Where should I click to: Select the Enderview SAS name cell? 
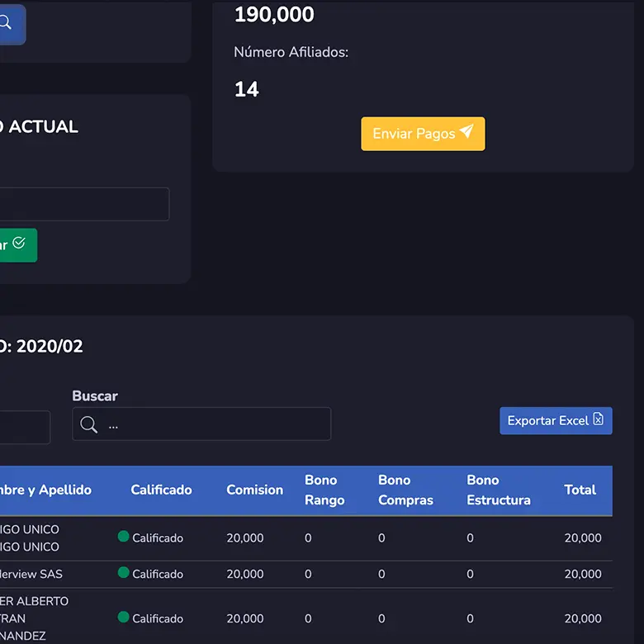tap(31, 574)
